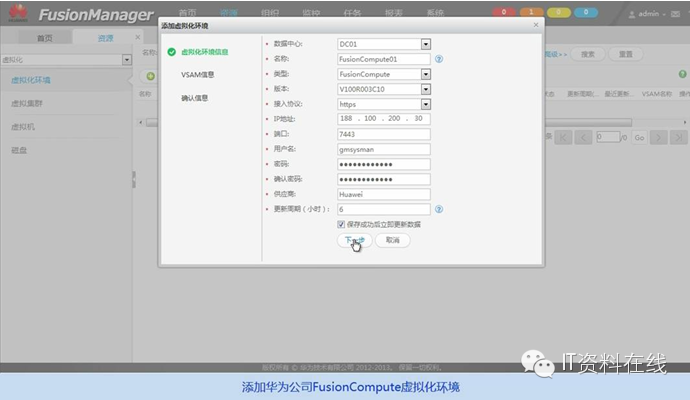690x400 pixels.
Task: Select 虚拟化环境 in the sidebar
Action: click(31, 80)
